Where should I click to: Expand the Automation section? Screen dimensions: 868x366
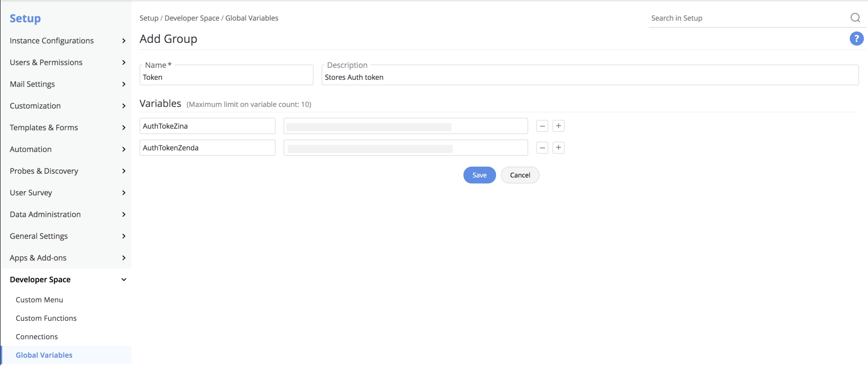pyautogui.click(x=67, y=150)
